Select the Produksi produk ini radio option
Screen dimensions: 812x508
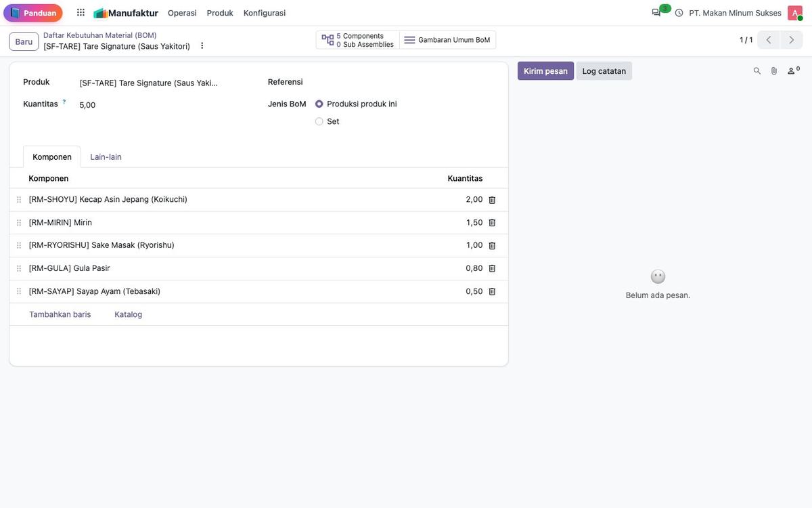point(319,104)
